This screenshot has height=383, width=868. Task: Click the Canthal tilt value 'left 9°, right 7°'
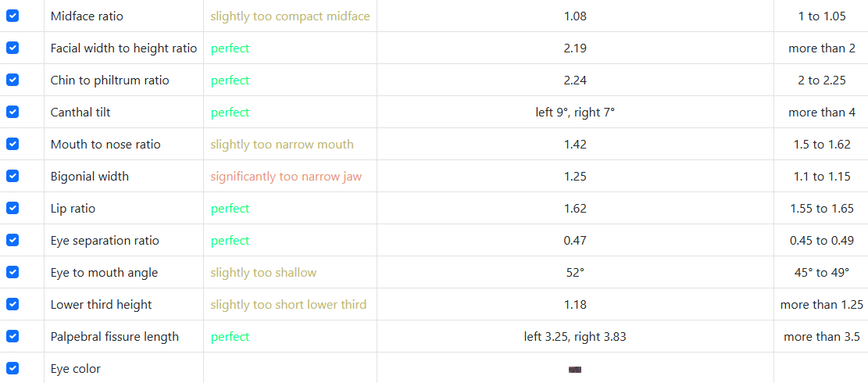click(575, 113)
